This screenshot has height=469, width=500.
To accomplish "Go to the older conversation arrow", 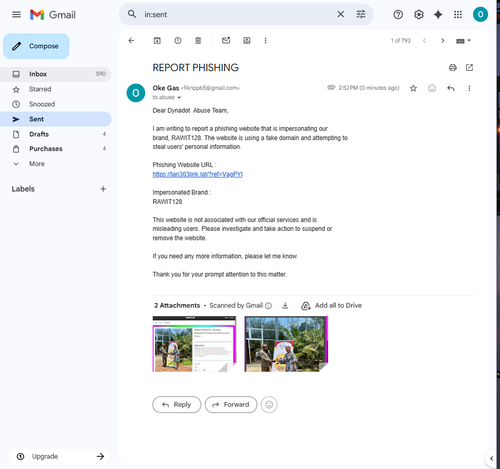I will pos(443,41).
